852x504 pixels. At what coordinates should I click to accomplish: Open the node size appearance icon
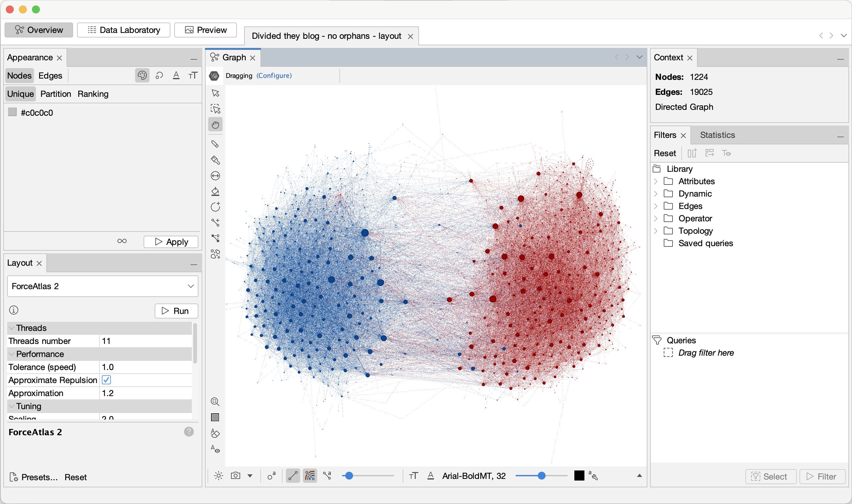[159, 75]
